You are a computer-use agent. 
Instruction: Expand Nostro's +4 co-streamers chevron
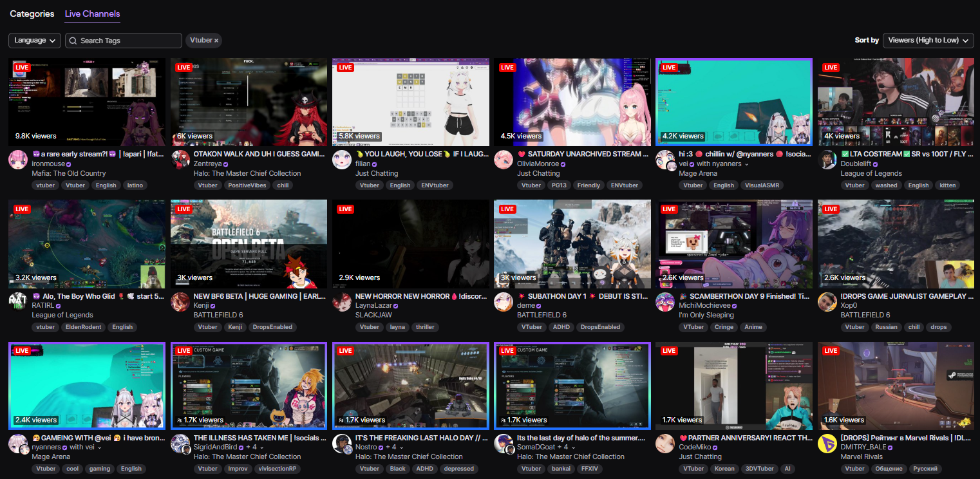pyautogui.click(x=402, y=447)
